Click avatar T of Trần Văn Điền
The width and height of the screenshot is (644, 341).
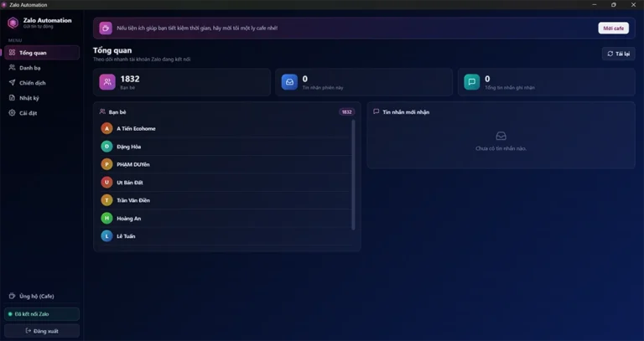[x=106, y=200]
